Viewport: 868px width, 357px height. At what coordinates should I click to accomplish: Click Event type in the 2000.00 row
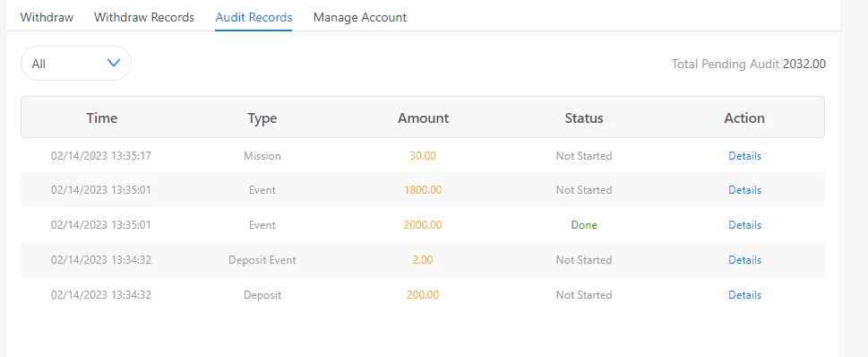point(262,224)
